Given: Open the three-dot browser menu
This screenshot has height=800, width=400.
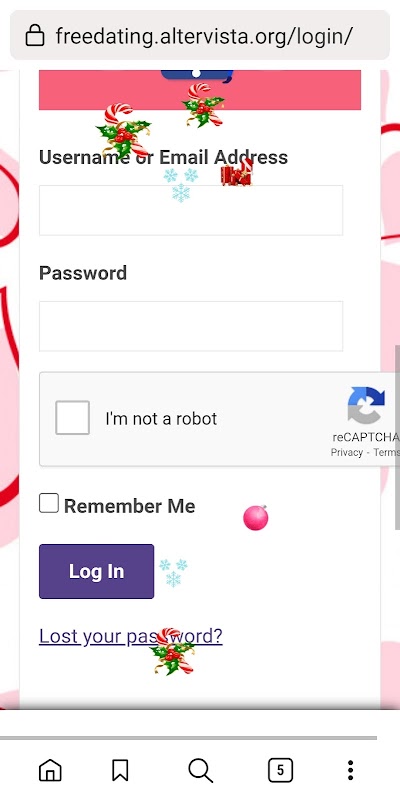Looking at the screenshot, I should pos(351,770).
